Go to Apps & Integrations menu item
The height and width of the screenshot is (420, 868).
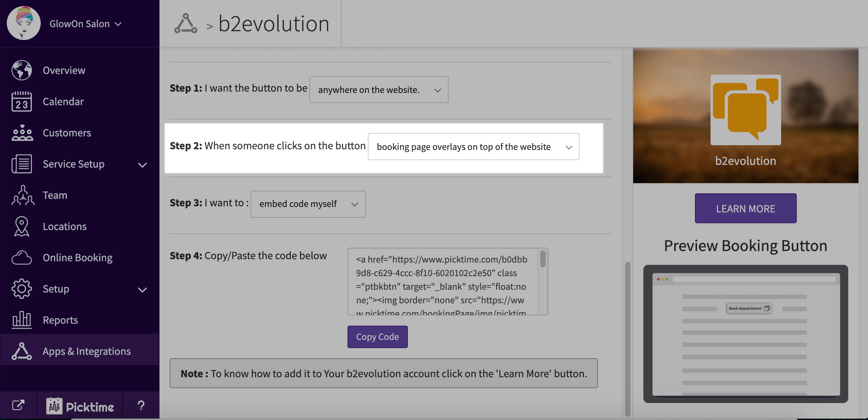pos(87,351)
